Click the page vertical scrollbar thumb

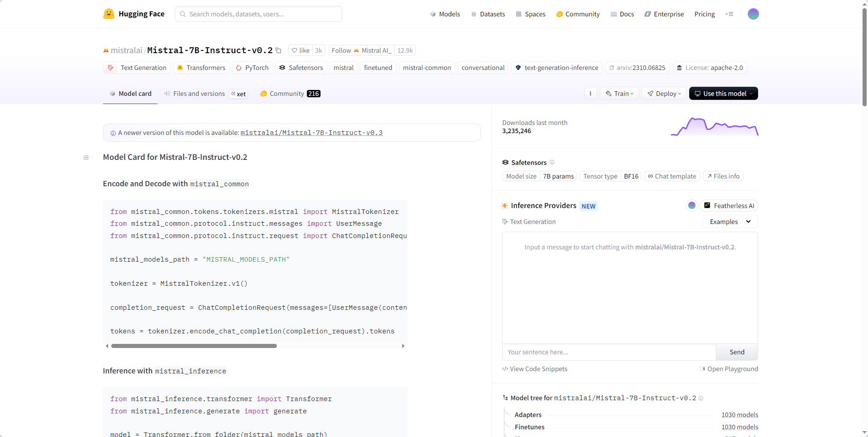pos(864,57)
